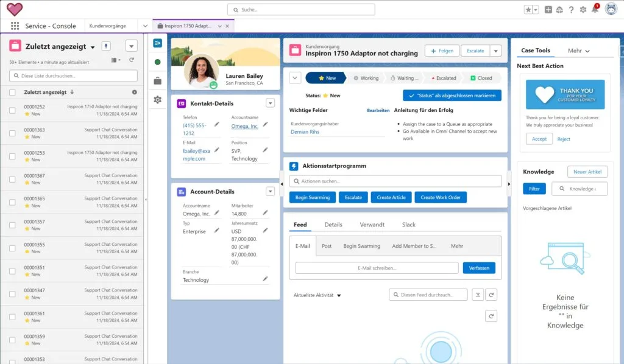Expand the Aktuellste Aktivität sort dropdown

(x=339, y=295)
